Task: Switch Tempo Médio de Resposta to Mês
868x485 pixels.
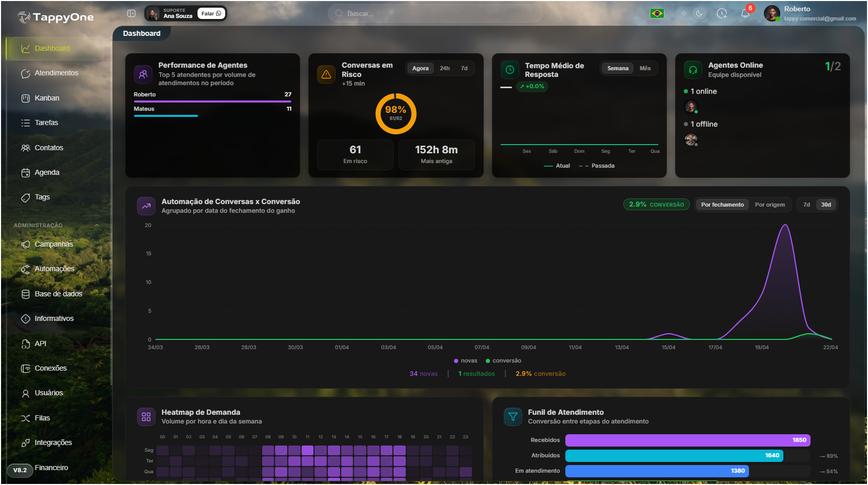Action: pyautogui.click(x=645, y=68)
